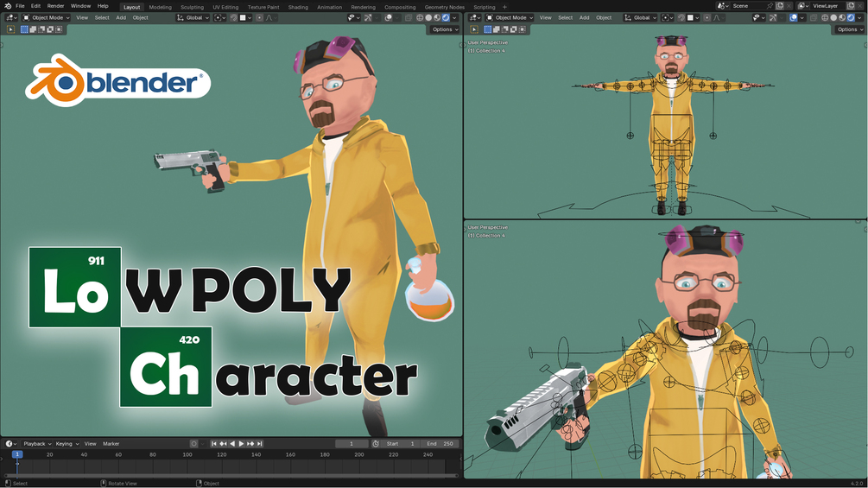Open the Global transform orientation dropdown in the right viewport
Viewport: 868px width, 488px height.
coord(640,17)
